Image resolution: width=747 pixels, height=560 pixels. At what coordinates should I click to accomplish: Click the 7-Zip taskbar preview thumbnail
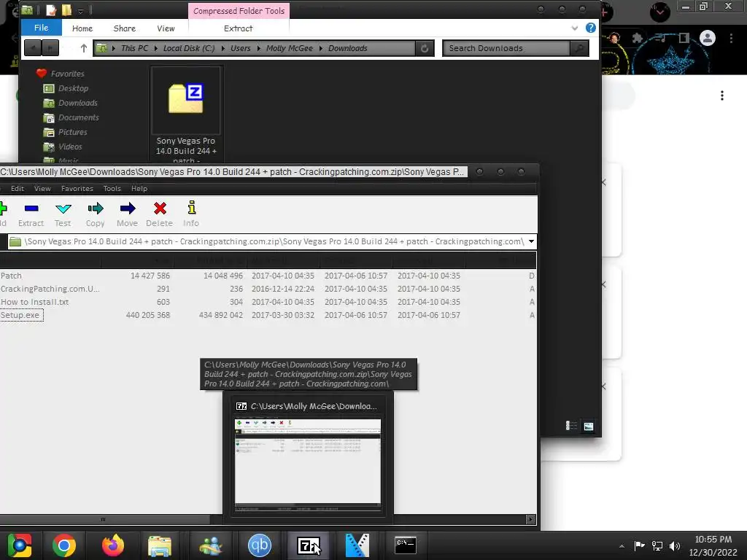coord(308,464)
